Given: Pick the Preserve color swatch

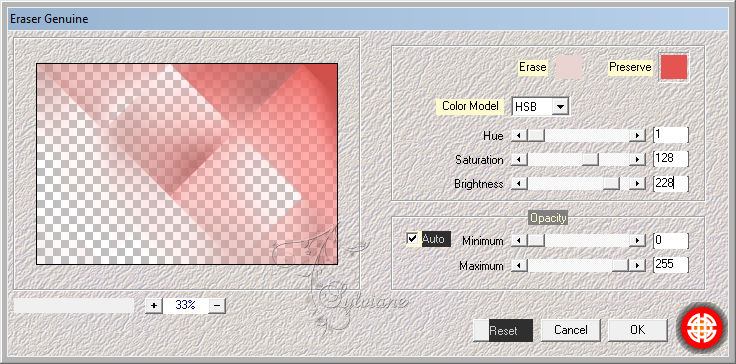Looking at the screenshot, I should pyautogui.click(x=674, y=67).
